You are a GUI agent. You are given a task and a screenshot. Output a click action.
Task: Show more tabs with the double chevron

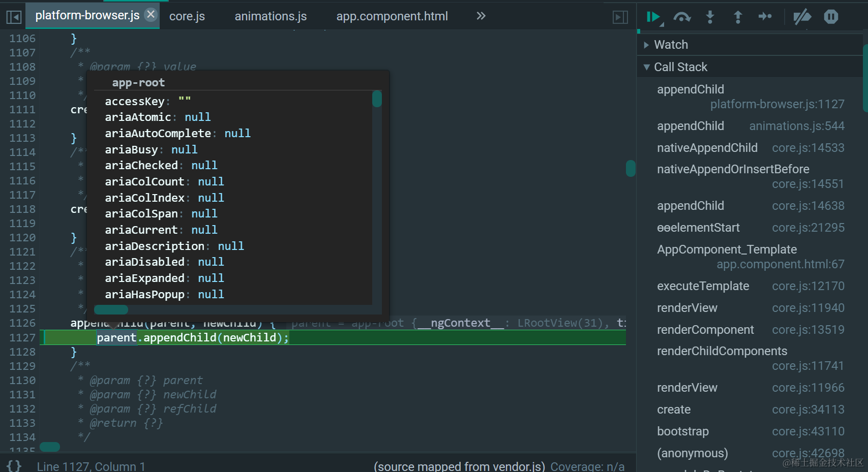(481, 16)
